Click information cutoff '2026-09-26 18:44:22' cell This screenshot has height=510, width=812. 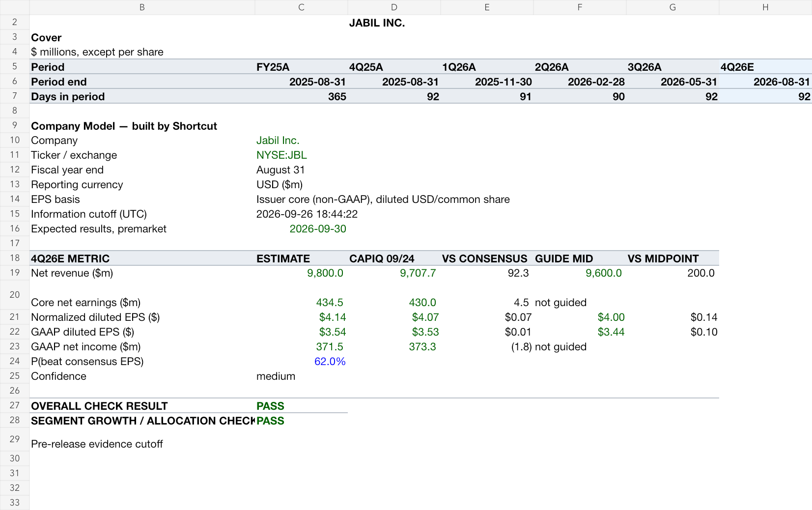point(307,214)
